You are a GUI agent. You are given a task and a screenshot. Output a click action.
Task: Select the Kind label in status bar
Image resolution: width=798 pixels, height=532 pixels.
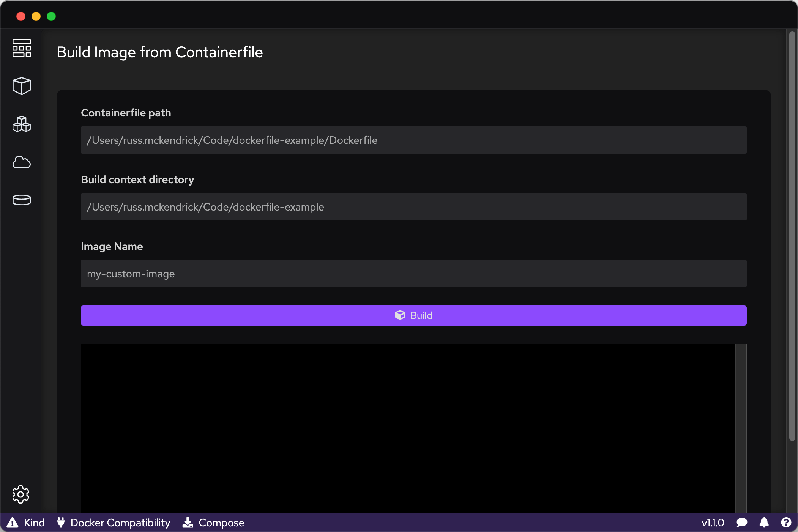point(33,523)
